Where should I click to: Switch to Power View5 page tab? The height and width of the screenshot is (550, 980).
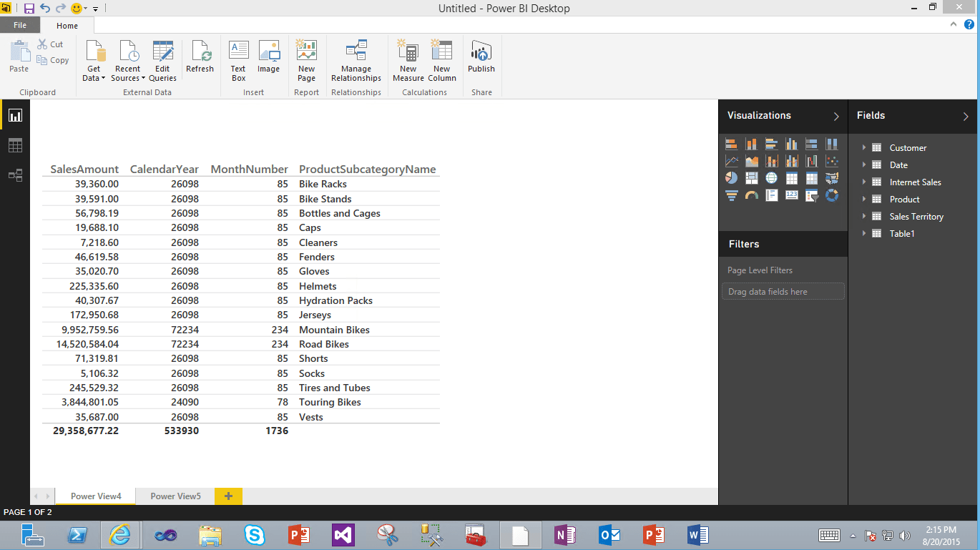[x=175, y=496]
